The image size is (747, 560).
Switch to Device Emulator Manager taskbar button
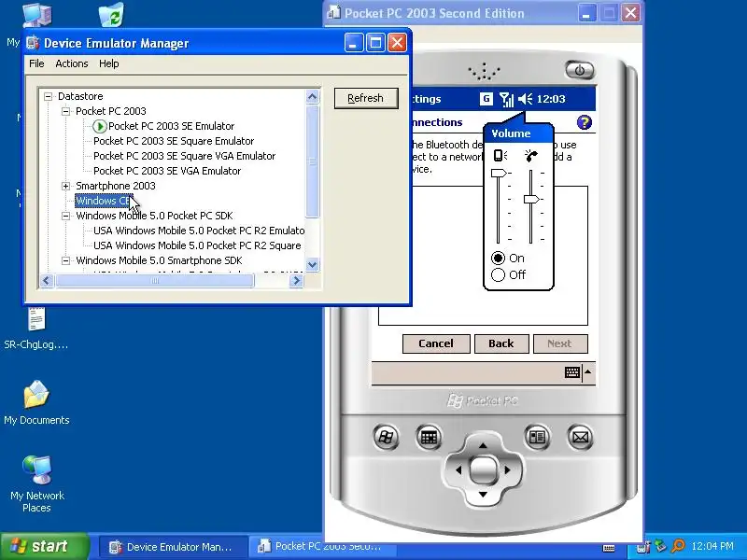pos(173,547)
